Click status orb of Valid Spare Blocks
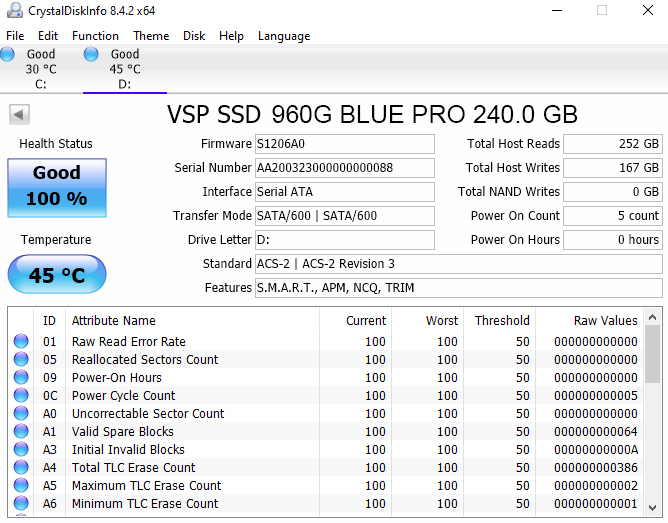This screenshot has height=523, width=668. (21, 431)
